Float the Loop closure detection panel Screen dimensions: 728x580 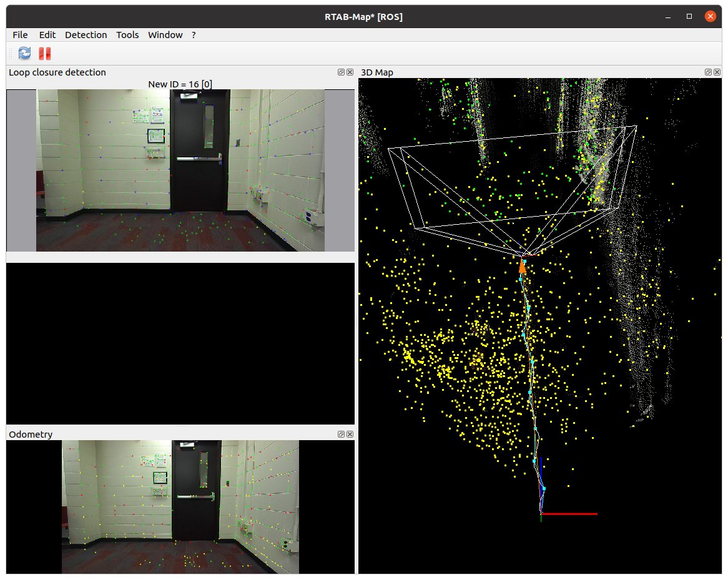[341, 72]
